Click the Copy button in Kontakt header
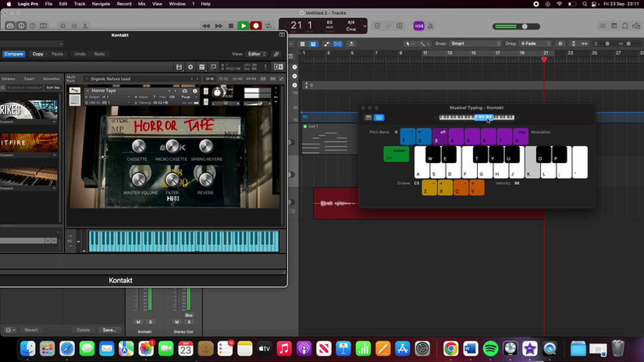The width and height of the screenshot is (644, 362). 37,54
